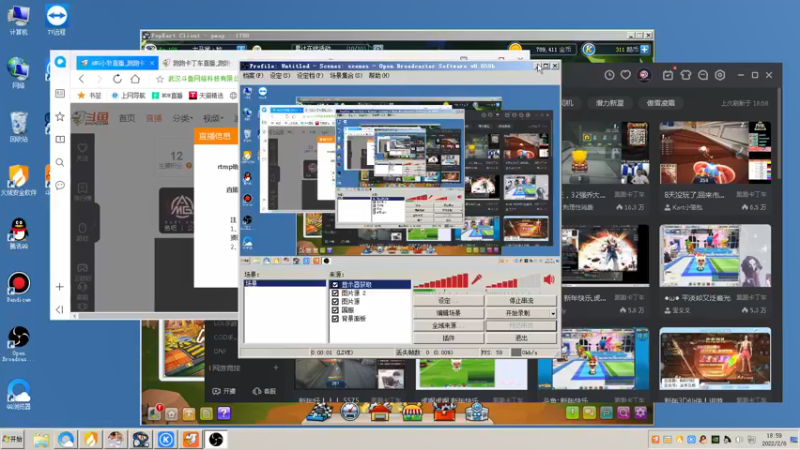
Task: Open 设定档(P) menu in OBS
Action: [310, 76]
